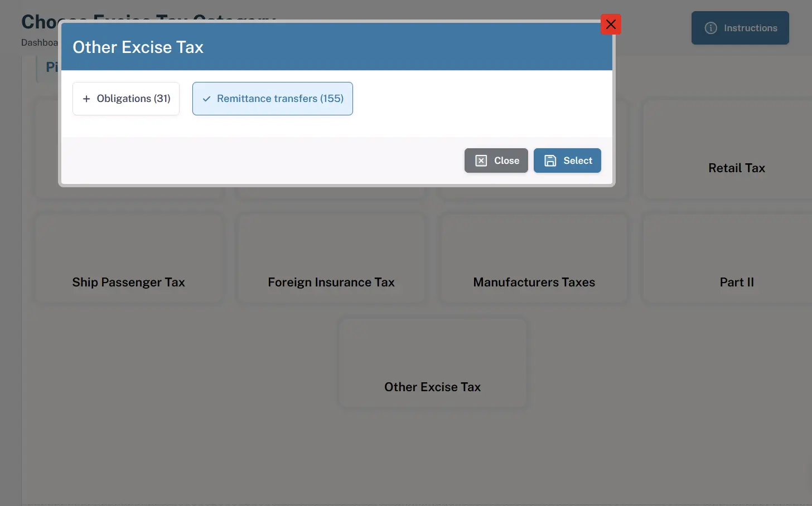Click the floppy disk icon in Select button
This screenshot has height=506, width=812.
[550, 160]
